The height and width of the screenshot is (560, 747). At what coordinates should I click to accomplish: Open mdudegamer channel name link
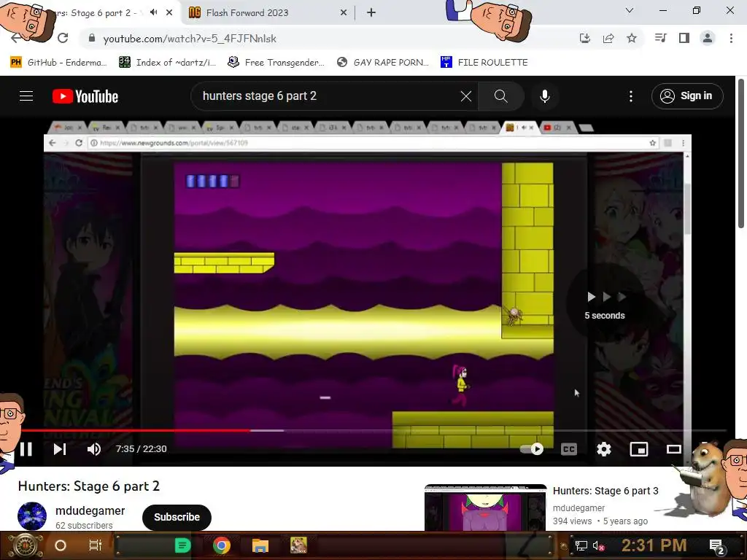click(90, 510)
